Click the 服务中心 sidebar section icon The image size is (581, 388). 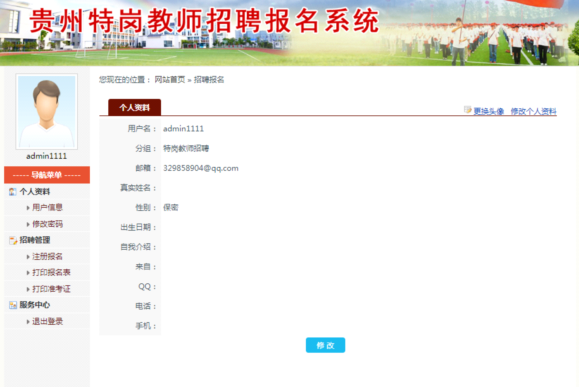(x=13, y=305)
